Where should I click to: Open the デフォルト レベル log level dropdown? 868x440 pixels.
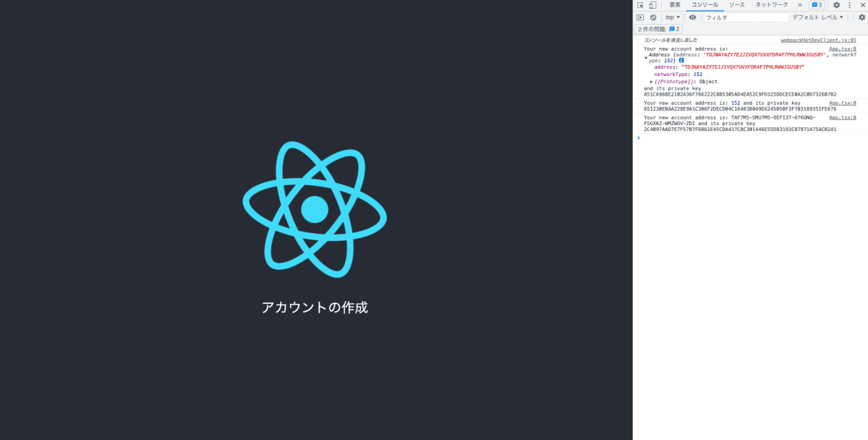pyautogui.click(x=818, y=17)
